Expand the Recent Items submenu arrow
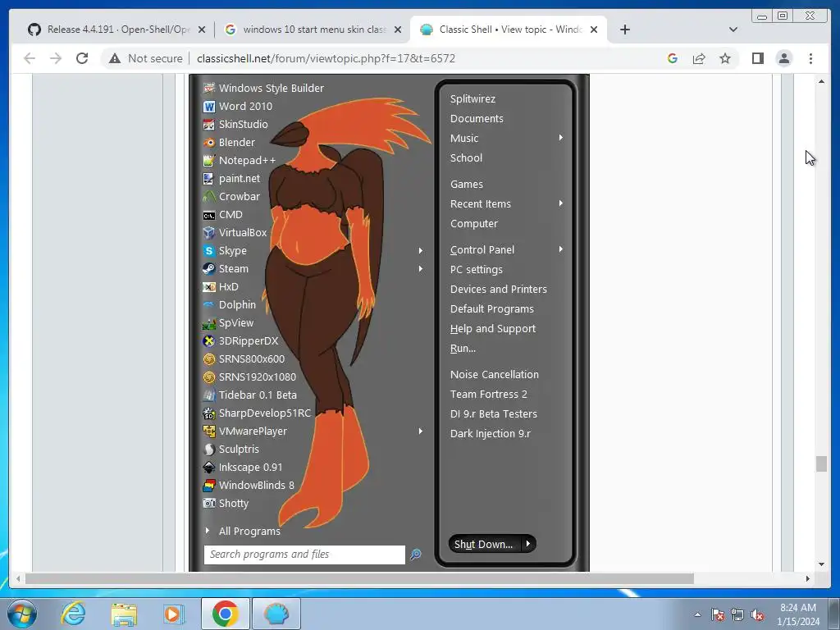 561,203
